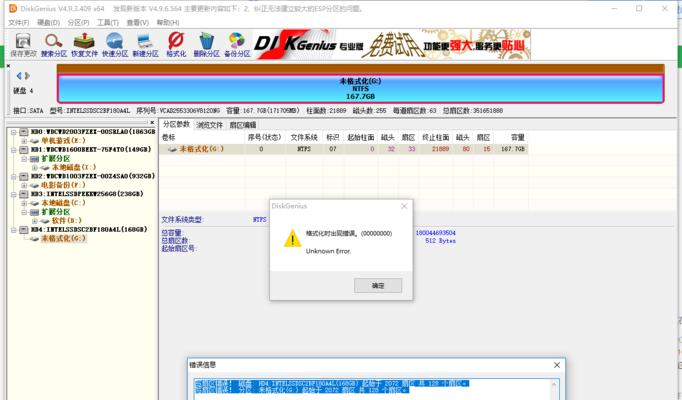Collapse the HD1 WDC 149GB disk node
The height and width of the screenshot is (400, 682).
click(x=13, y=150)
